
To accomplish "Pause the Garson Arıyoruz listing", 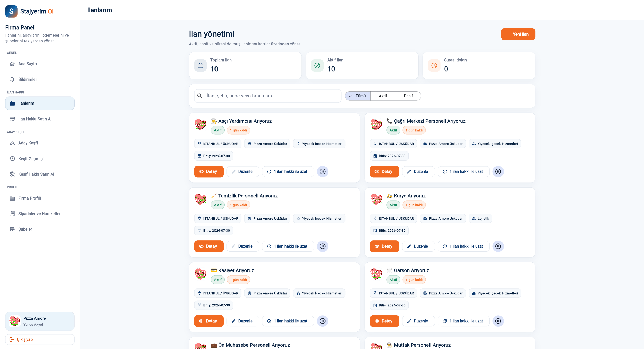I will [498, 321].
